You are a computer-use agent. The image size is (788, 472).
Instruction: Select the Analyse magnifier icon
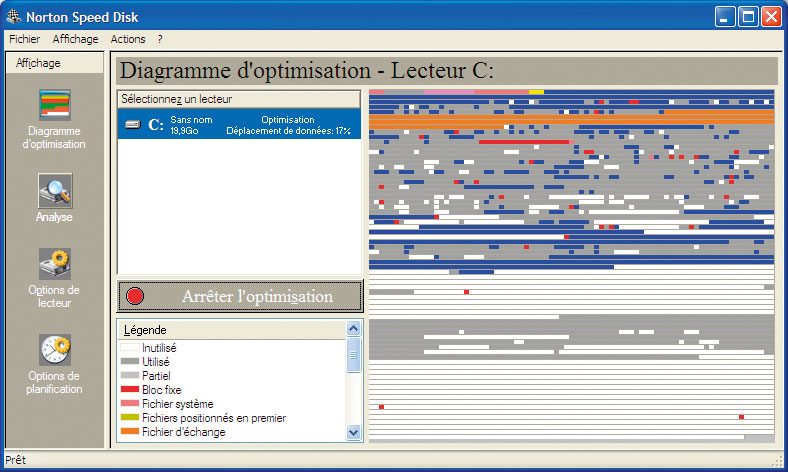click(x=55, y=191)
